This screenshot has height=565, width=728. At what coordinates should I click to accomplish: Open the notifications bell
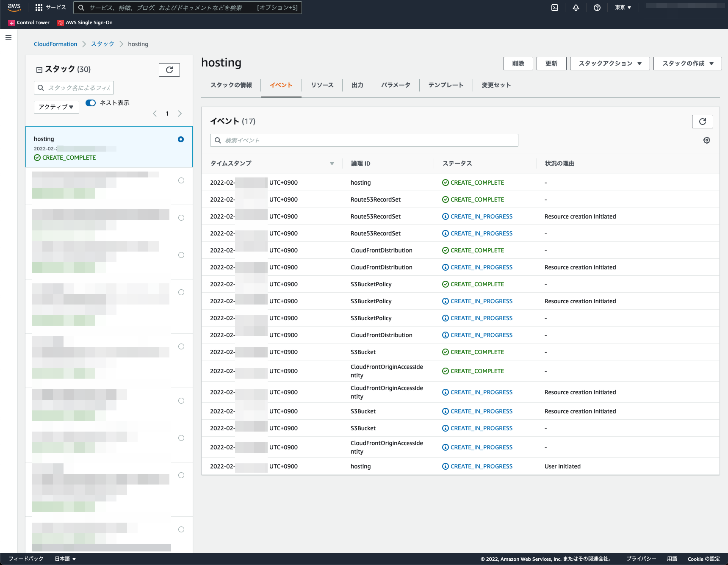click(x=576, y=8)
